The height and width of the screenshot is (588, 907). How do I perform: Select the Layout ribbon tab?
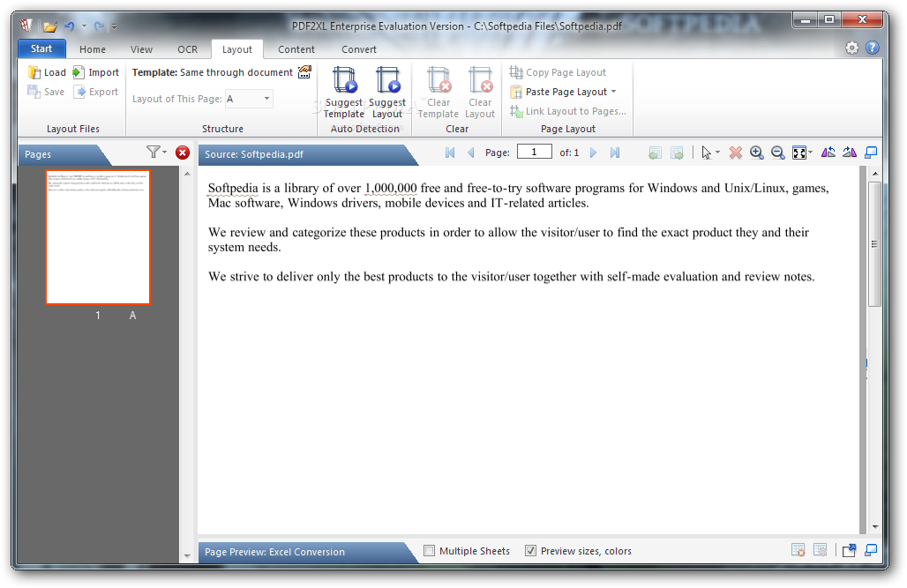[237, 49]
